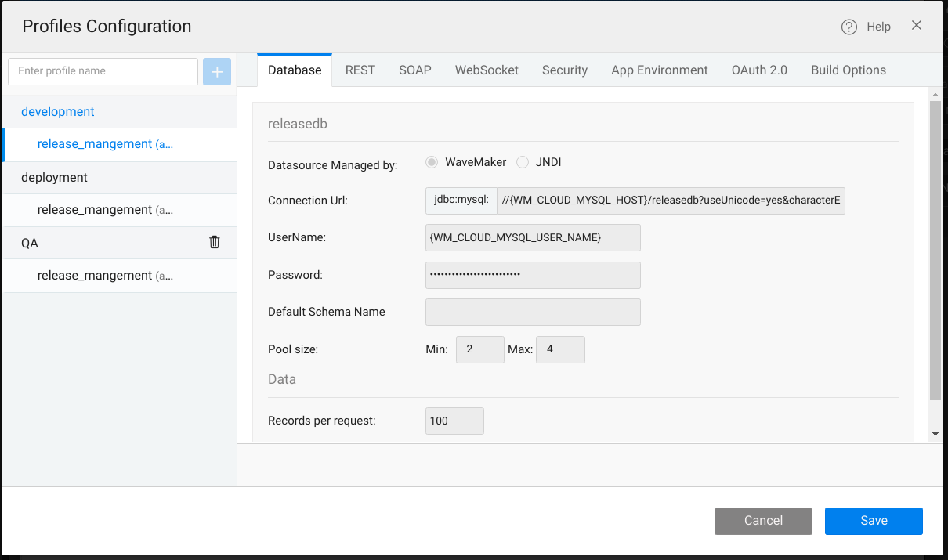
Task: Edit the Max pool size value
Action: 560,349
